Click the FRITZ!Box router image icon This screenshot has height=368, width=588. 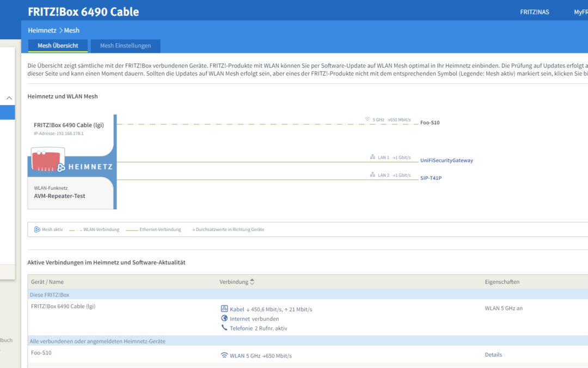pyautogui.click(x=47, y=160)
